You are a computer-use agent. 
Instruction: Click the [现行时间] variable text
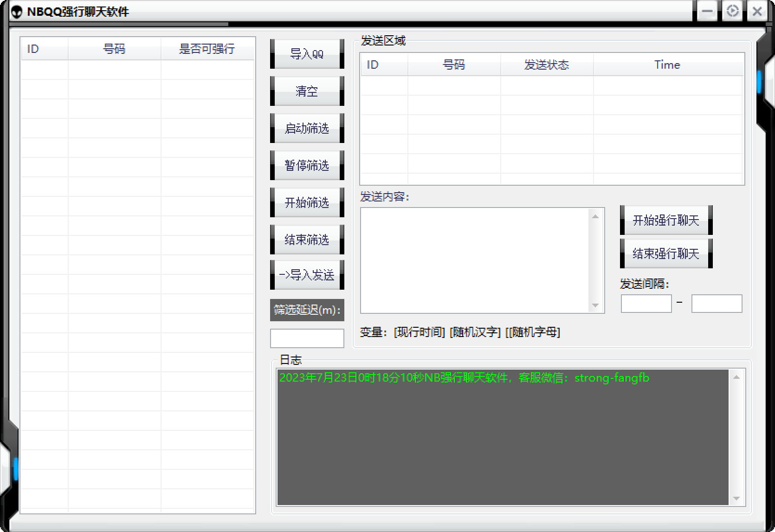(x=420, y=332)
